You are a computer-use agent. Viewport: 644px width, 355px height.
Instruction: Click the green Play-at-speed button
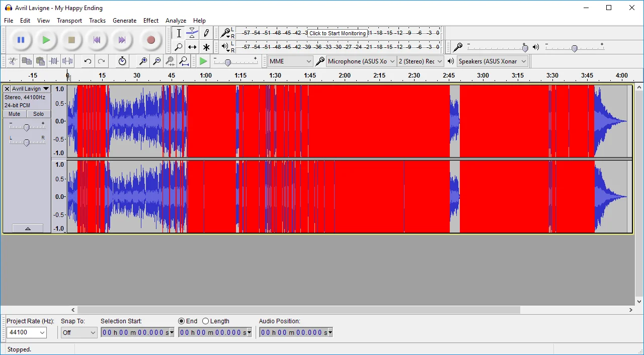203,61
